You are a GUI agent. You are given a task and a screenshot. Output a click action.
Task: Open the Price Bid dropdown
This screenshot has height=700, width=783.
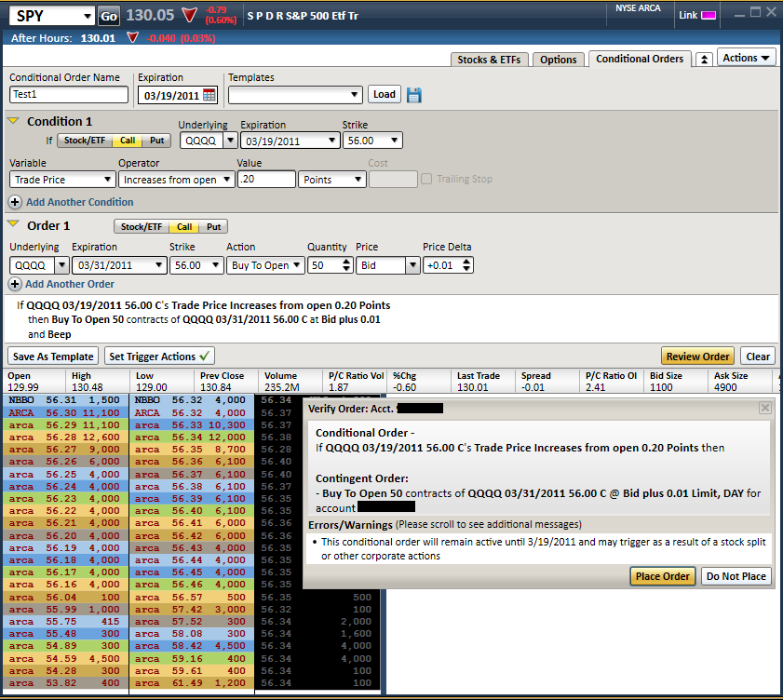(x=412, y=265)
